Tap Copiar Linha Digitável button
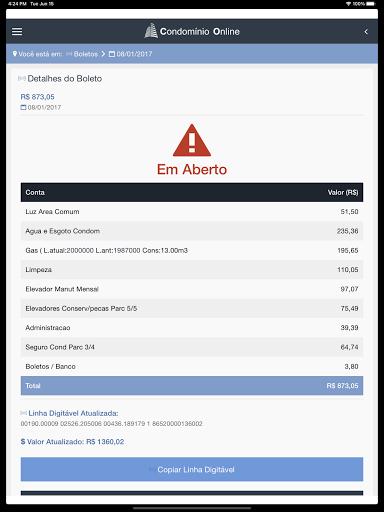The height and width of the screenshot is (512, 384). click(192, 469)
